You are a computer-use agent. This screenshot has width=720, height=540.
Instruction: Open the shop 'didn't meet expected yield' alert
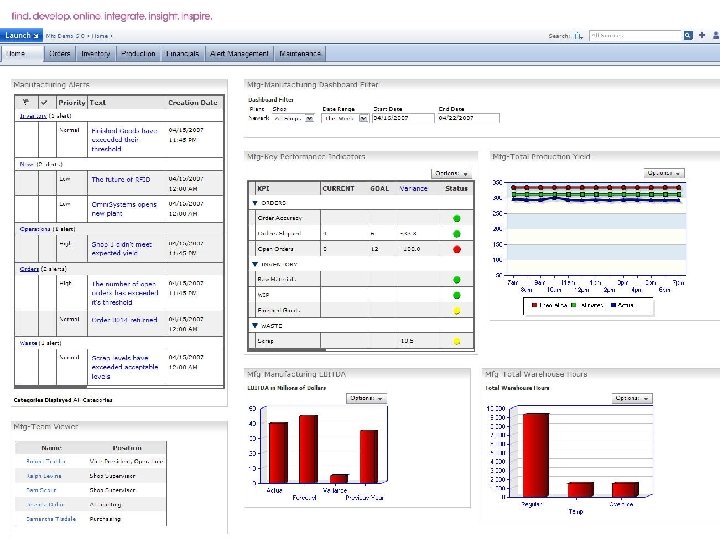[x=122, y=248]
